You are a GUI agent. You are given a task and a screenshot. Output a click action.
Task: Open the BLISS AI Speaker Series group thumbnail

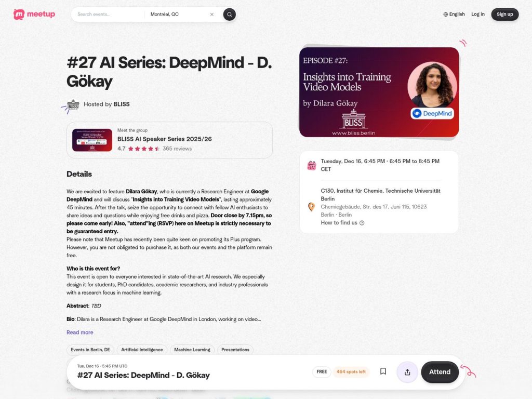point(92,140)
